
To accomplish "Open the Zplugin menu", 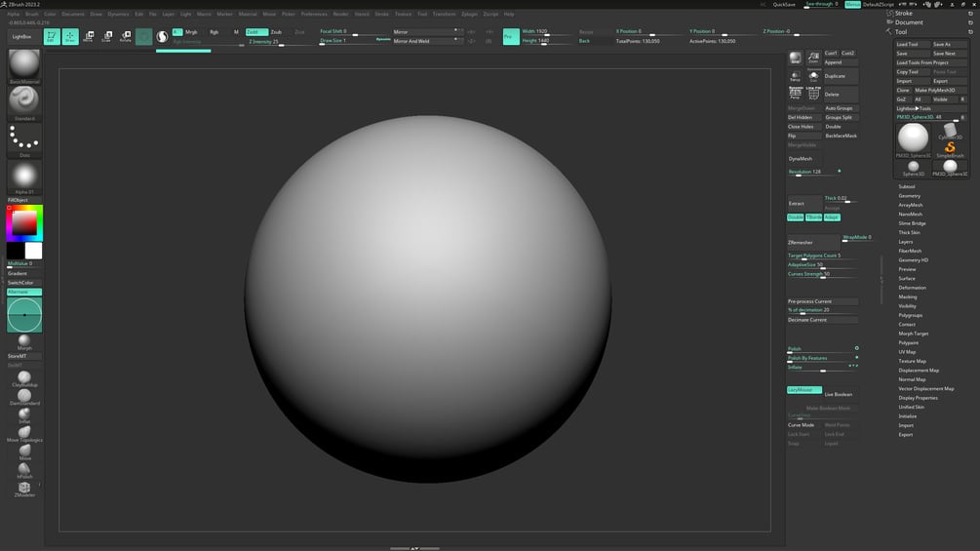I will pyautogui.click(x=469, y=14).
